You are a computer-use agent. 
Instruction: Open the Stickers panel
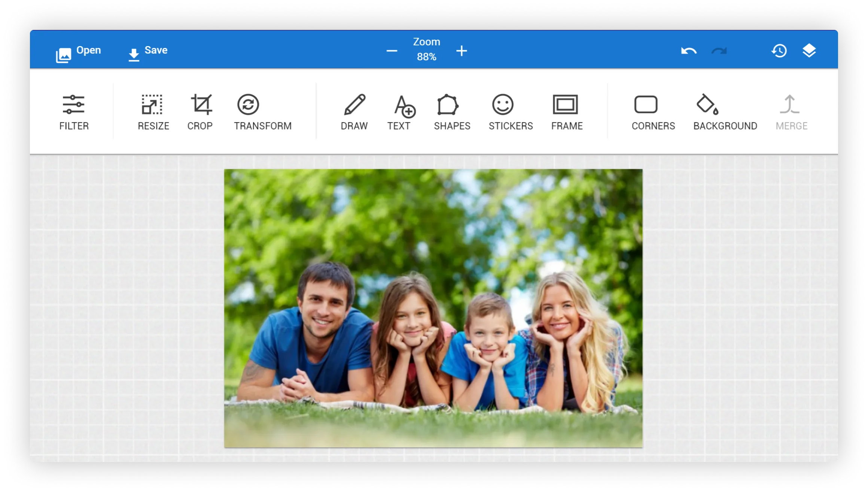(x=511, y=110)
